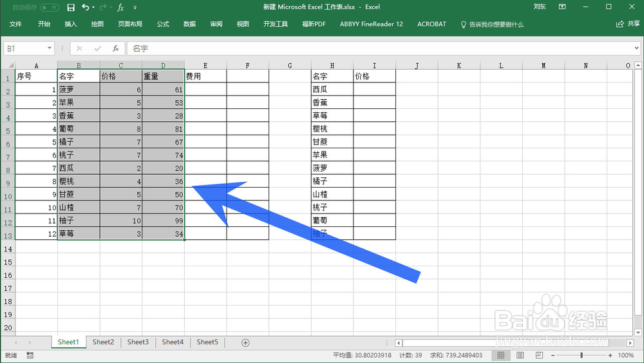
Task: Switch to the 绘图 ribbon tab
Action: [x=97, y=24]
